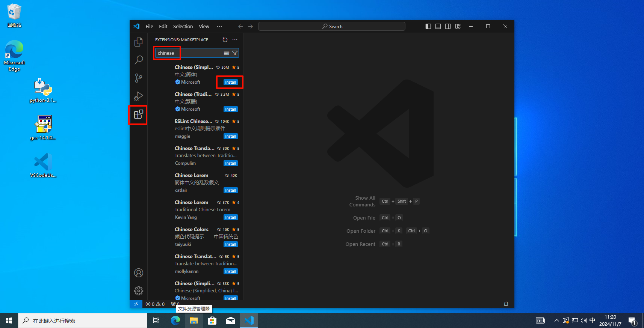This screenshot has width=644, height=328.
Task: Open the extensions filter dropdown
Action: [x=235, y=53]
